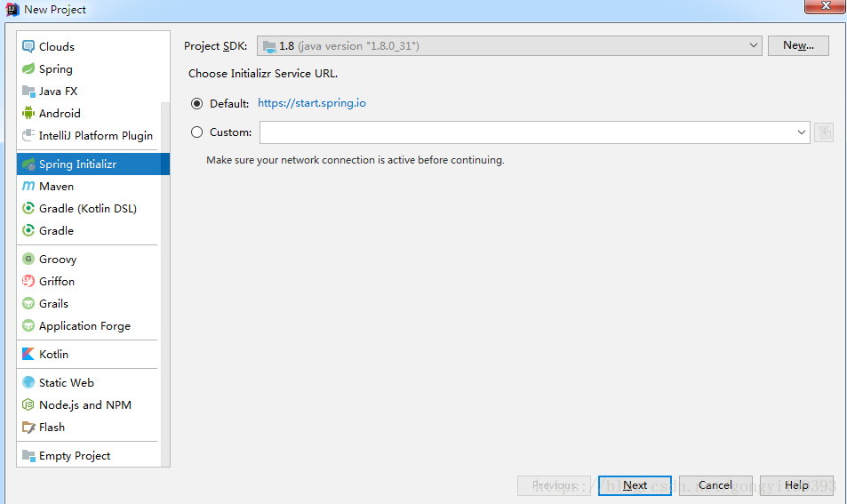
Task: Click the IntelliJ logo in title bar
Action: pyautogui.click(x=12, y=9)
